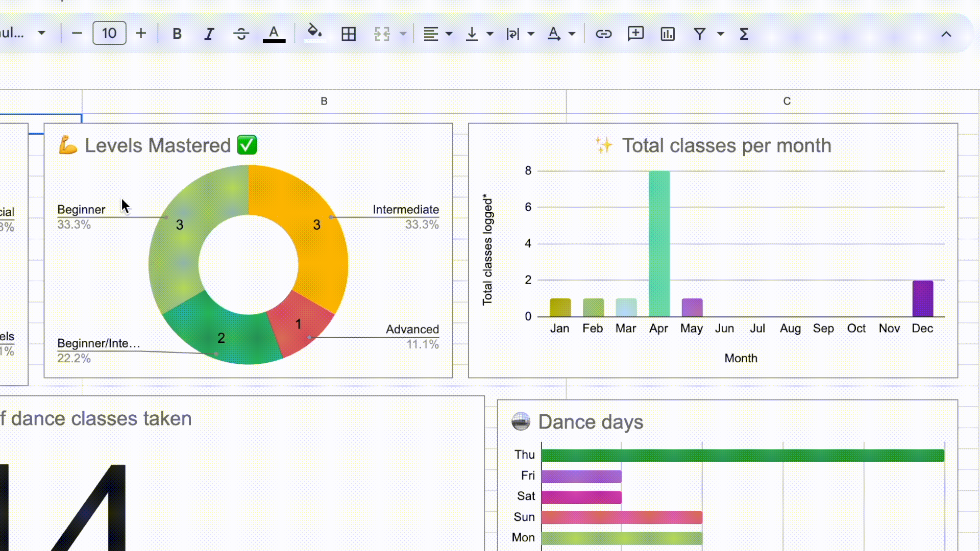Expand text rotation dropdown arrow
This screenshot has width=980, height=551.
572,34
